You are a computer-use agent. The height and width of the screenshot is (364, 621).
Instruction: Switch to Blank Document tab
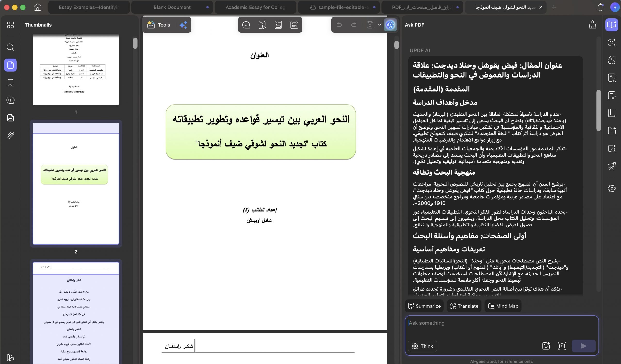click(172, 7)
